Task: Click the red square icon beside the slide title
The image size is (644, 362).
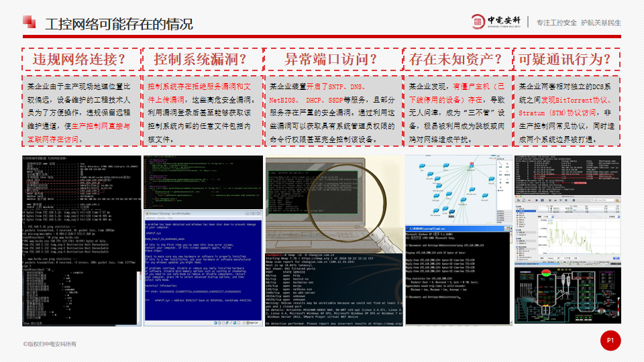Action: 29,21
